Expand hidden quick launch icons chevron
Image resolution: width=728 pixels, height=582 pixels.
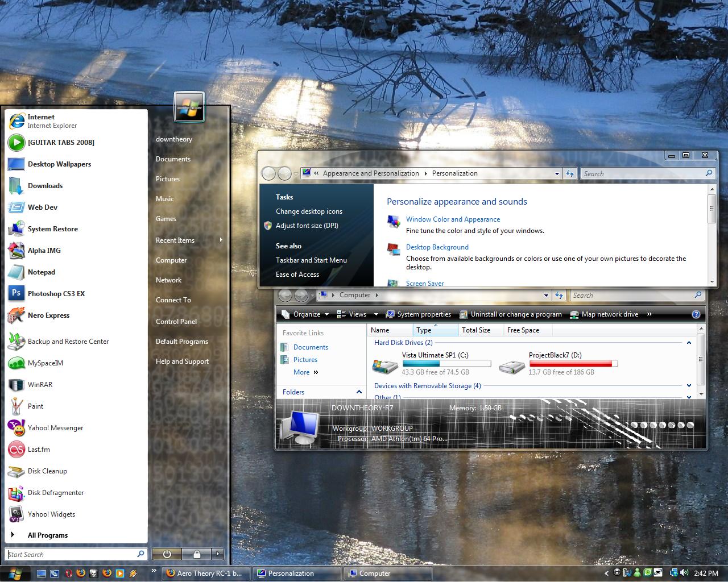coord(154,570)
